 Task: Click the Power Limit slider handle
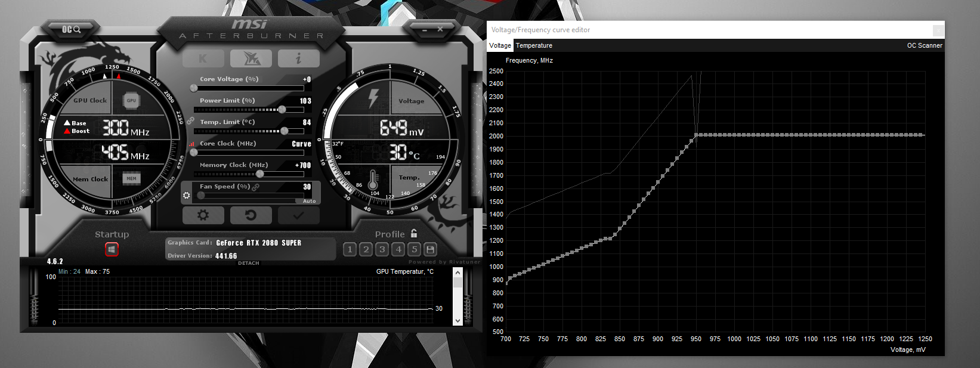[x=282, y=109]
